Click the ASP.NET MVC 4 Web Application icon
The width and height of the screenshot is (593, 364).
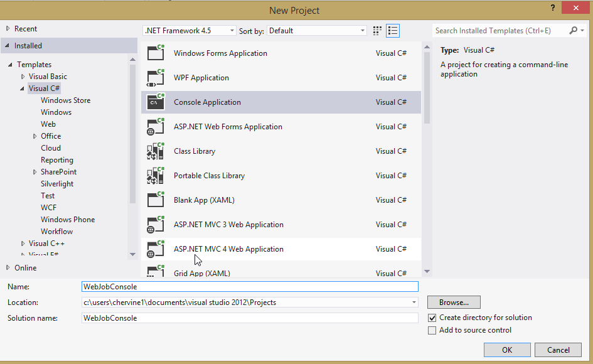[156, 249]
